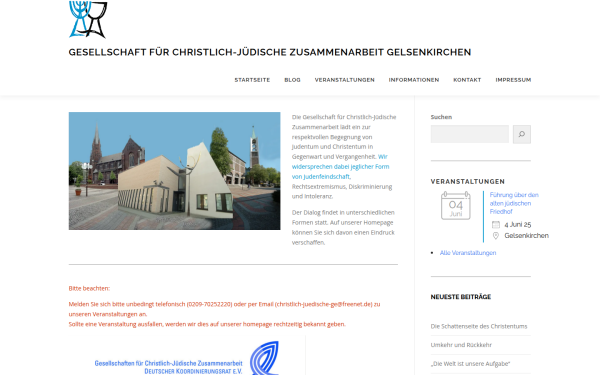The image size is (600, 375).
Task: Open post 'Umkehr und Rückkehr'
Action: (461, 345)
